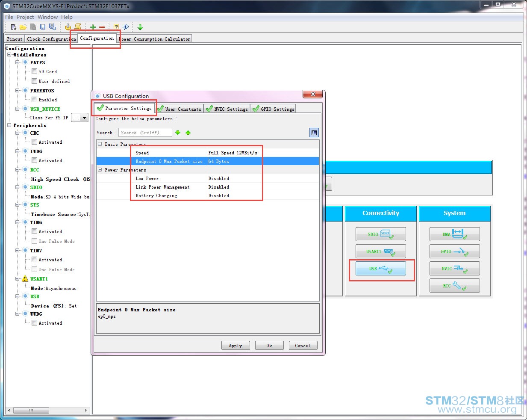Open the GPIO Settings tab
Viewport: 527px width, 420px height.
click(x=274, y=109)
